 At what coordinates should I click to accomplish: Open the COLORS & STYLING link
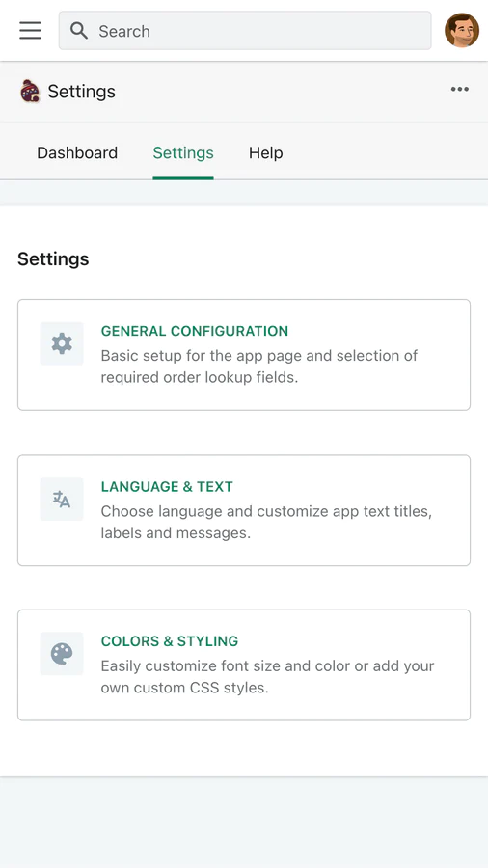pyautogui.click(x=170, y=641)
